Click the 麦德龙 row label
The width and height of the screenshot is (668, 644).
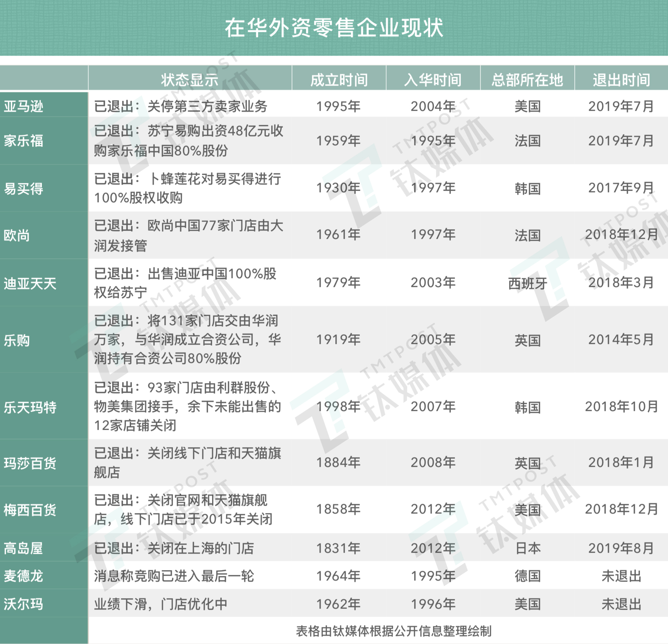24,576
